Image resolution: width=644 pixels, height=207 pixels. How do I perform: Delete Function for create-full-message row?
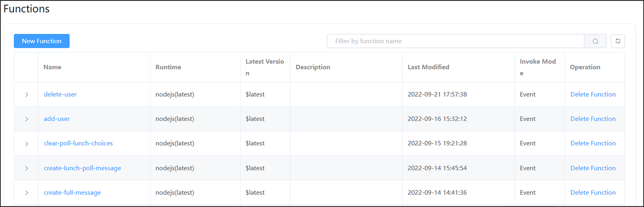pyautogui.click(x=593, y=192)
